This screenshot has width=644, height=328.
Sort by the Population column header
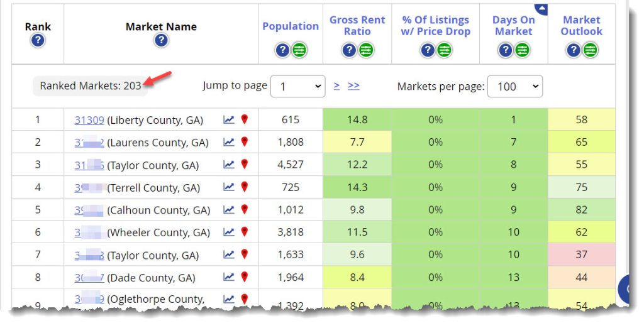[291, 26]
